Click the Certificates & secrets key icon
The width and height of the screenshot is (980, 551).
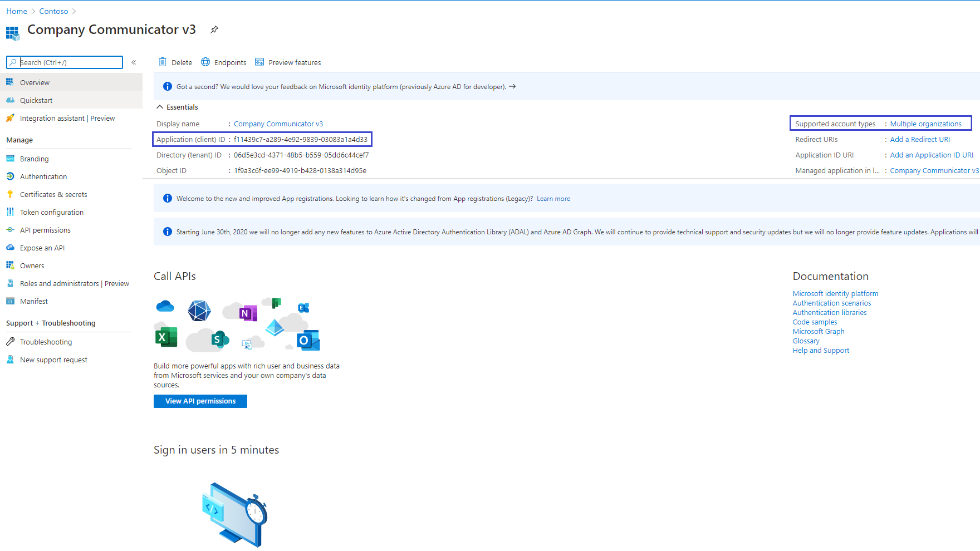(10, 194)
